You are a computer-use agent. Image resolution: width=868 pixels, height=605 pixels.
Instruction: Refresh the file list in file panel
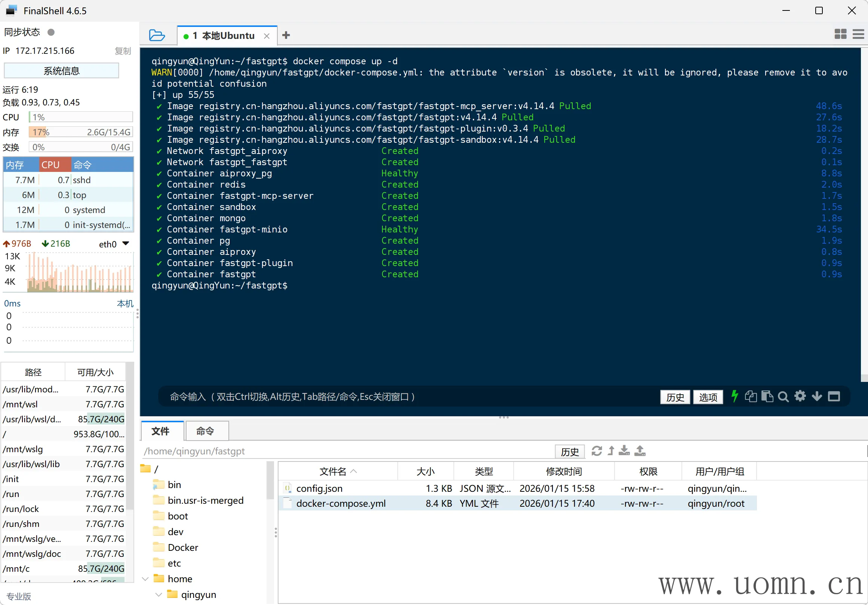pyautogui.click(x=597, y=451)
